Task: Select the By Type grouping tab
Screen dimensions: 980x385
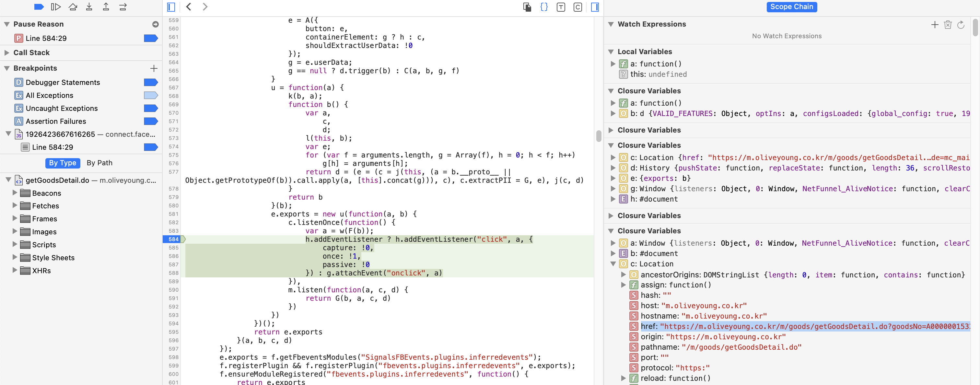Action: coord(63,163)
